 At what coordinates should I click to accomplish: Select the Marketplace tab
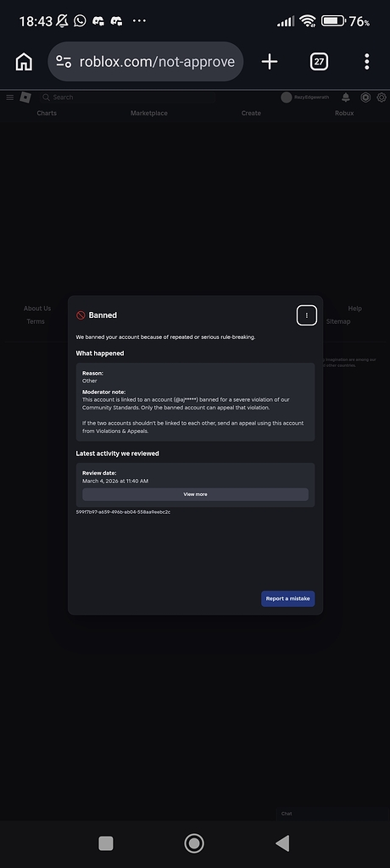coord(149,113)
